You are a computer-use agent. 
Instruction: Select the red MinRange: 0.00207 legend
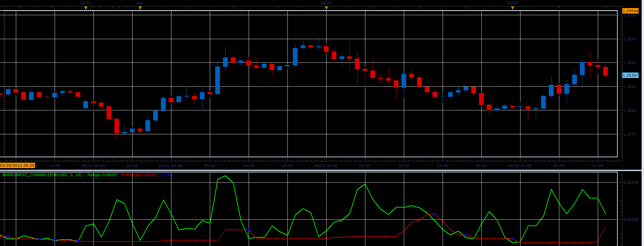(x=139, y=175)
